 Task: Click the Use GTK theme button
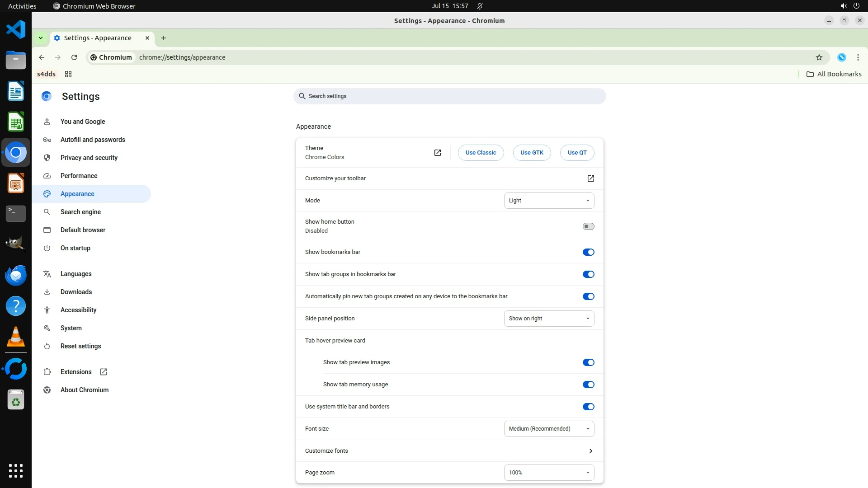tap(532, 153)
